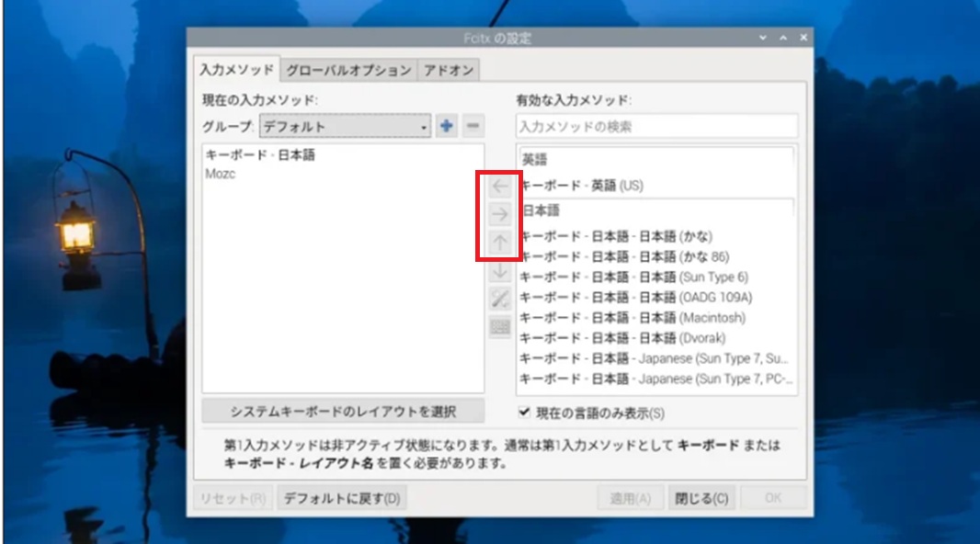
Task: Move selected input method down with down arrow
Action: (x=500, y=271)
